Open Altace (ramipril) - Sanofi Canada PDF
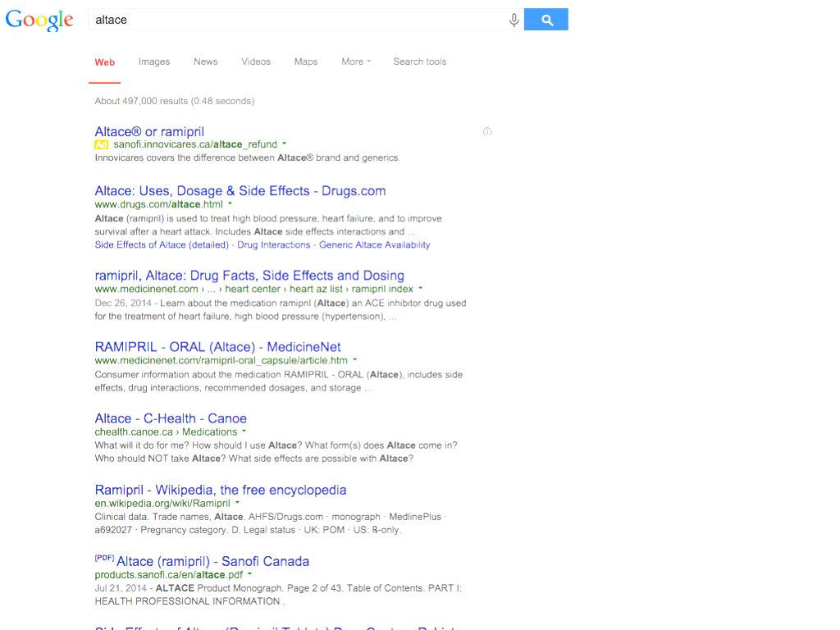Image resolution: width=840 pixels, height=630 pixels. (x=212, y=561)
